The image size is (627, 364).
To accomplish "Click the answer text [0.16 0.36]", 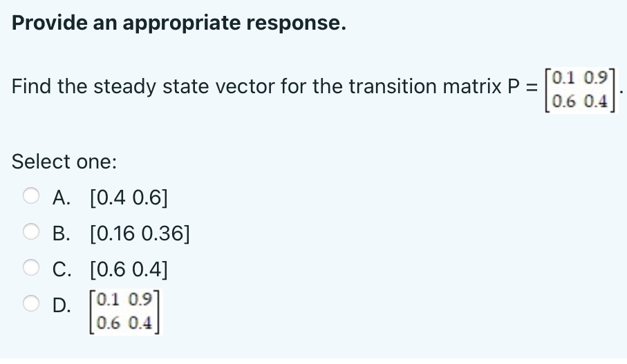I will click(140, 233).
